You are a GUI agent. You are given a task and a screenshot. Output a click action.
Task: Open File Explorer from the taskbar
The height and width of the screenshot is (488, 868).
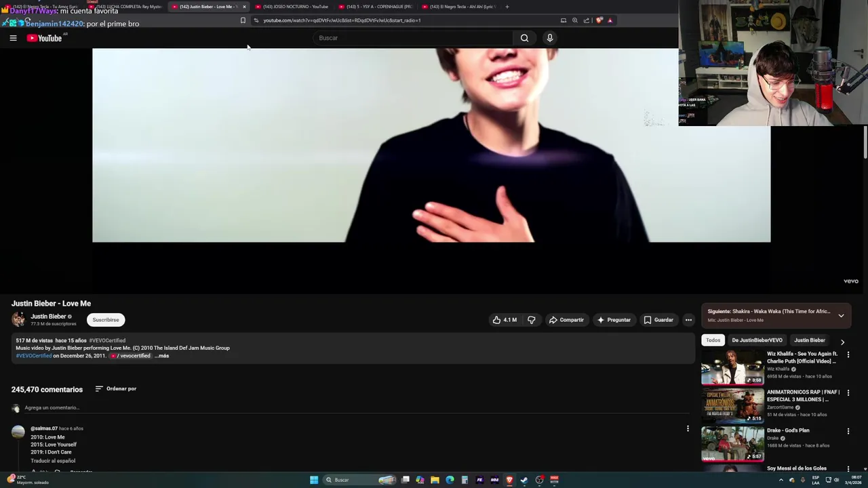point(435,480)
